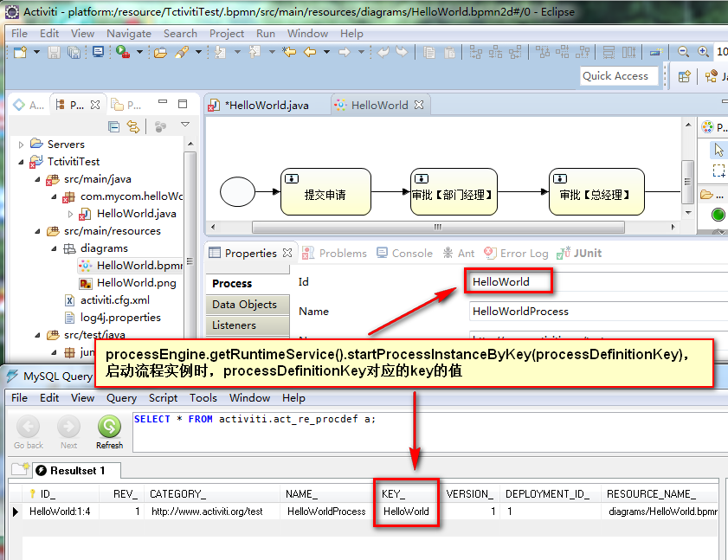Close the HelloWorld diagram editor tab
Viewport: 728px width, 560px height.
(419, 105)
